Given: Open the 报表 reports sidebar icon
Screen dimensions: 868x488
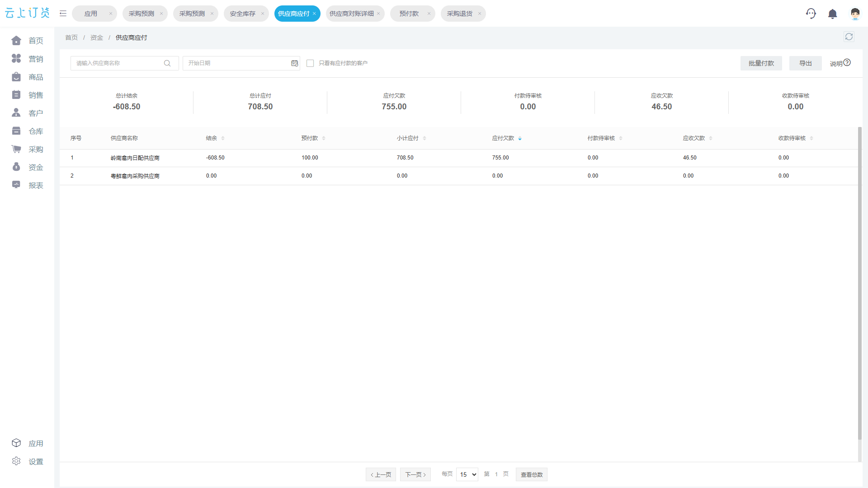Looking at the screenshot, I should [x=16, y=185].
